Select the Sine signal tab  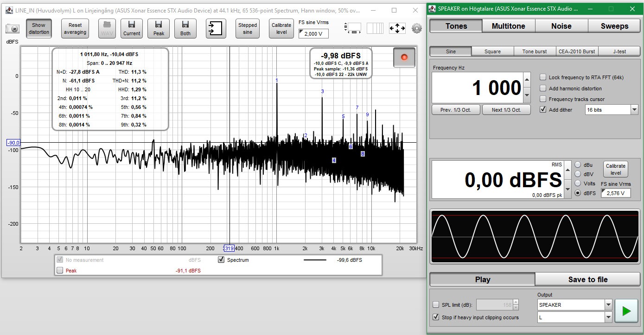tap(451, 51)
